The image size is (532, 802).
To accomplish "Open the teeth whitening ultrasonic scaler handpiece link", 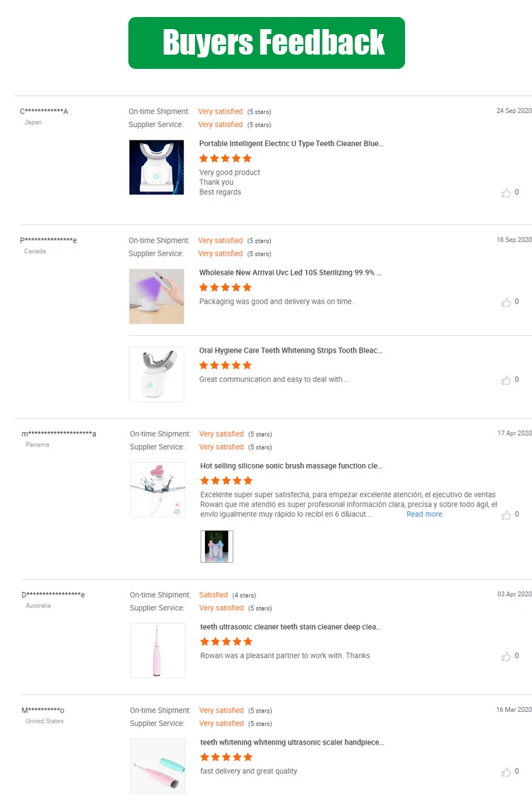I will (292, 742).
